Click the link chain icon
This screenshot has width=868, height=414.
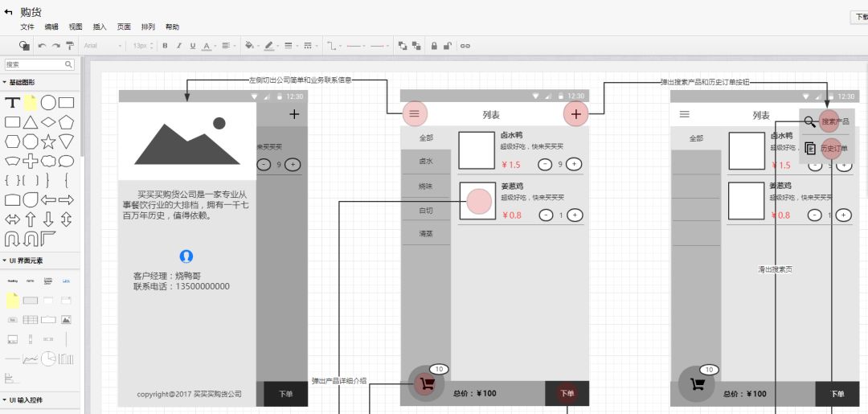465,46
